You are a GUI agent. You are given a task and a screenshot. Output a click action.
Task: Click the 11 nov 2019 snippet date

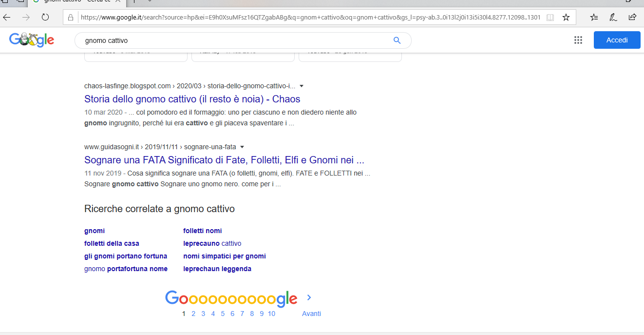coord(103,173)
